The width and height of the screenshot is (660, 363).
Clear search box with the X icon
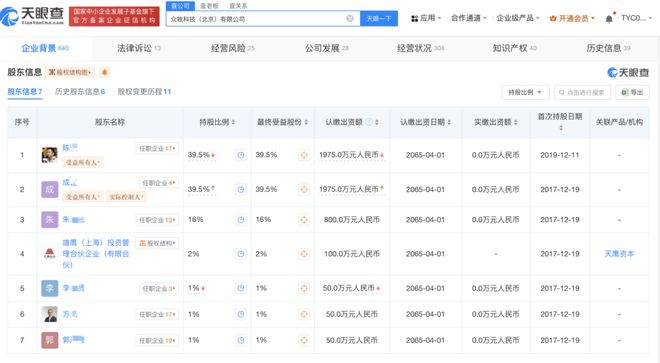coord(350,19)
